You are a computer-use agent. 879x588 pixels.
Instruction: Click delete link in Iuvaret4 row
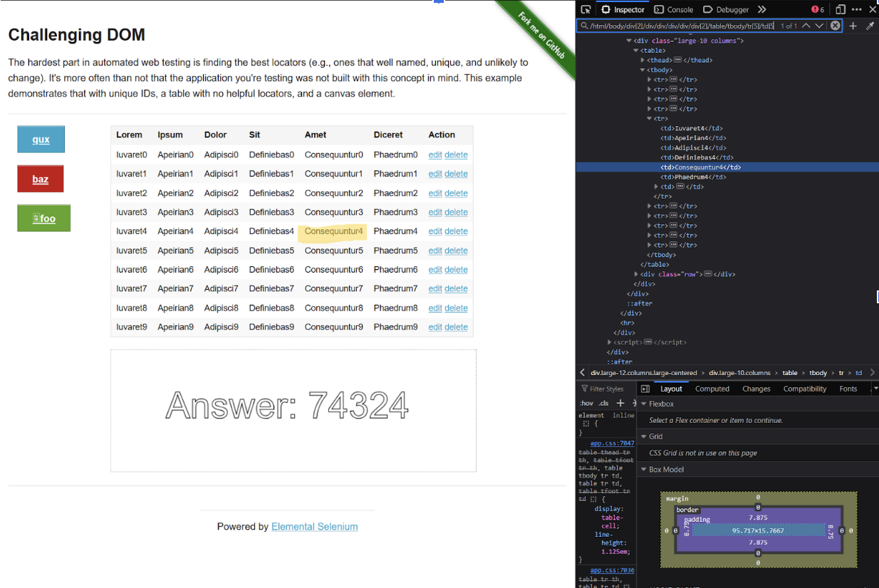456,231
